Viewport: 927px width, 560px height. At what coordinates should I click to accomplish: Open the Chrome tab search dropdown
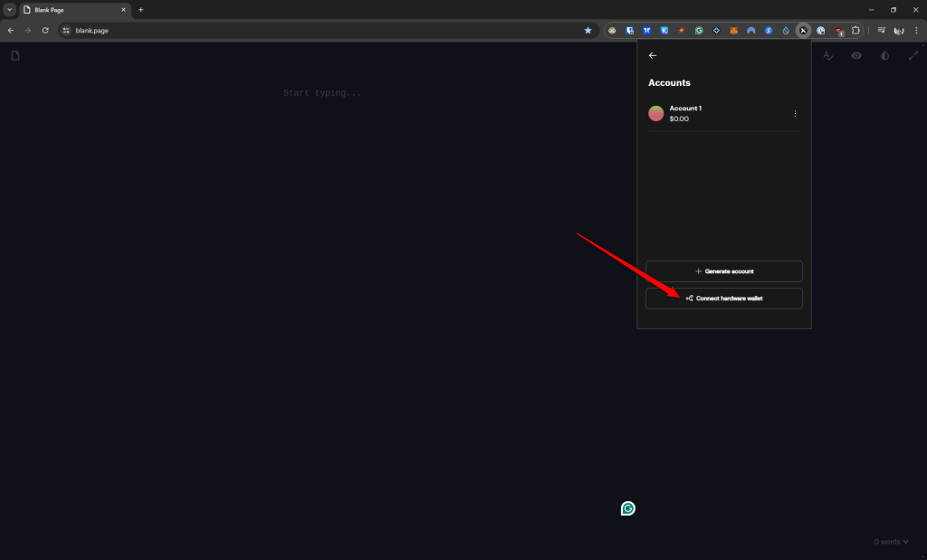[x=9, y=9]
